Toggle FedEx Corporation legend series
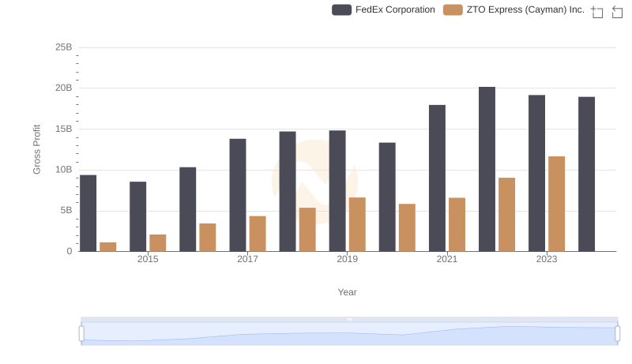 383,9
